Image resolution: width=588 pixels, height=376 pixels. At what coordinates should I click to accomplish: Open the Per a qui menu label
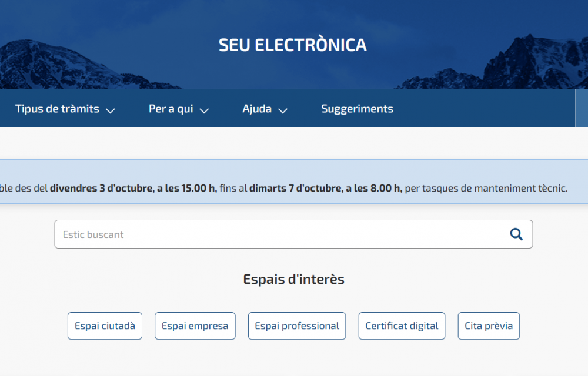[x=171, y=109]
